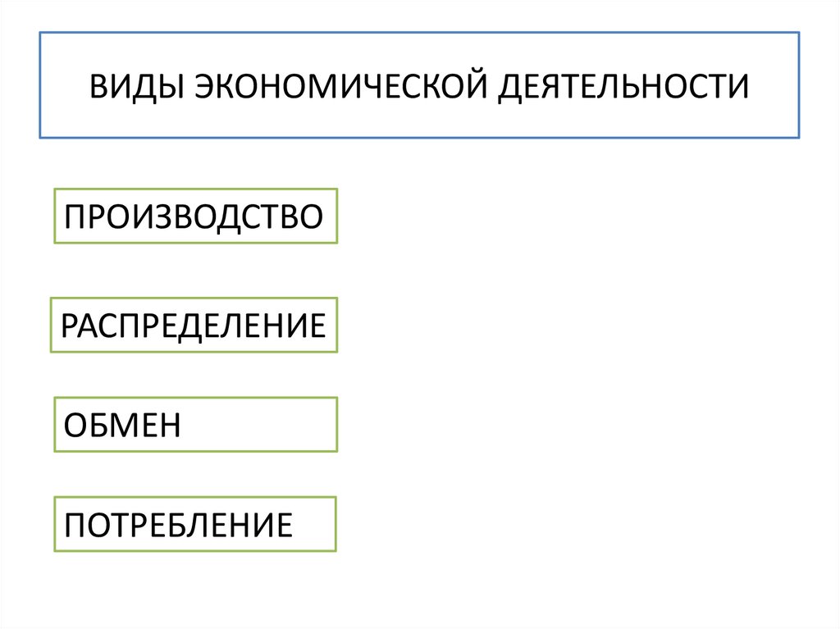Select the РАСПРЕДЕЛЕНИЕ box

tap(194, 326)
